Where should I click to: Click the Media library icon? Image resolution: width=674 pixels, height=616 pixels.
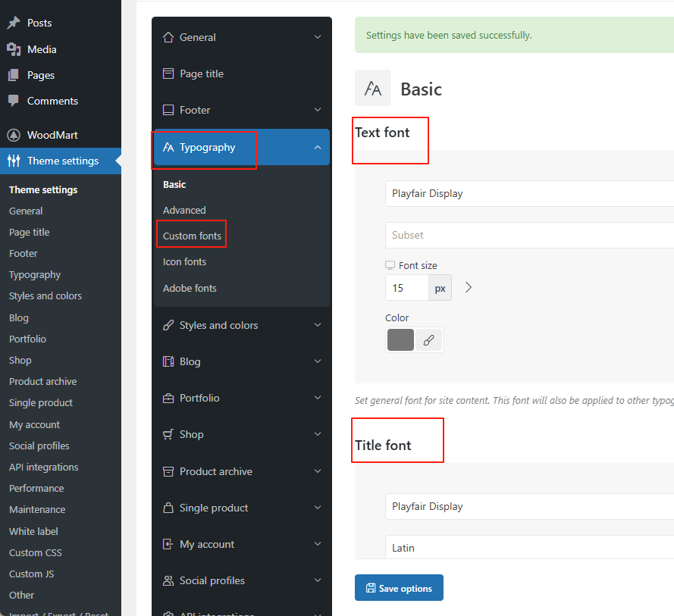(x=14, y=49)
